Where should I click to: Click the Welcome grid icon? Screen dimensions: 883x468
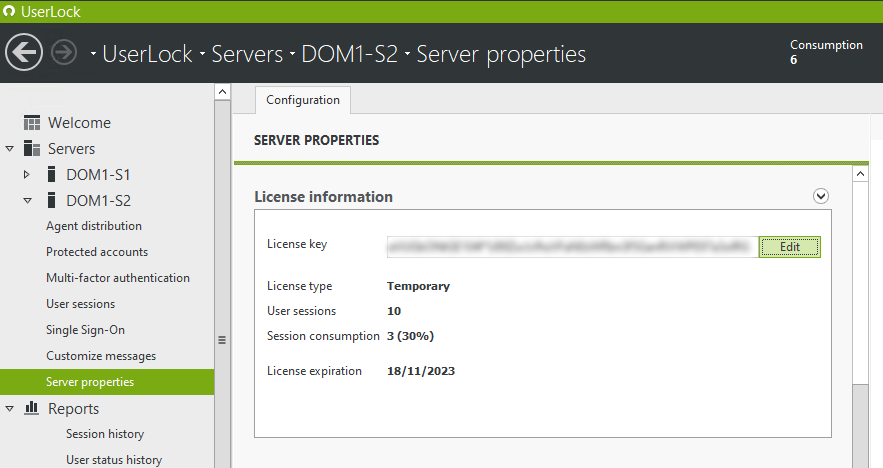(32, 123)
